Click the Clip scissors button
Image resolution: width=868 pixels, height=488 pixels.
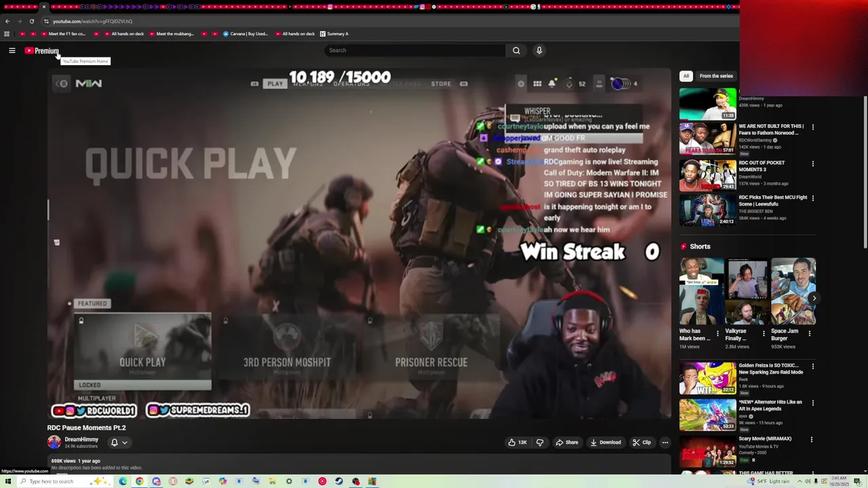[x=642, y=443]
